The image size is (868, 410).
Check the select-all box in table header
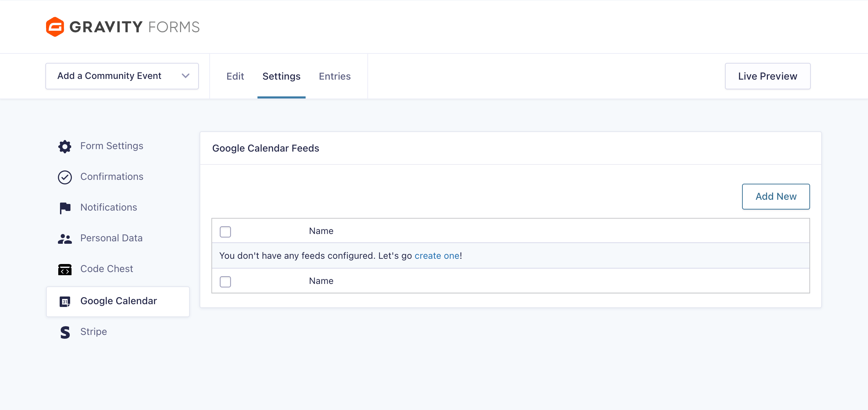(x=225, y=232)
